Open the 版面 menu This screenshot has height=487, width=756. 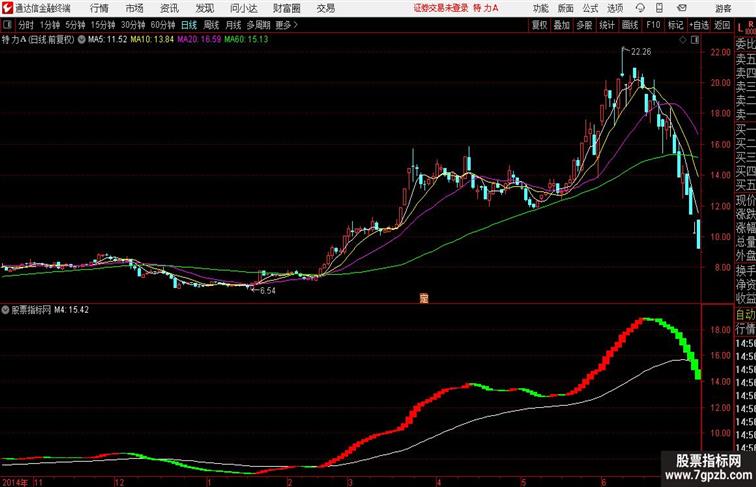(x=566, y=8)
